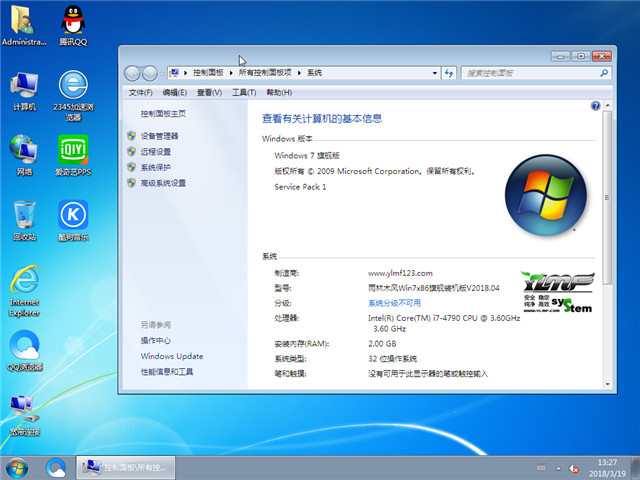Open the 帮助(H) menu
The height and width of the screenshot is (480, 640).
coord(279,93)
